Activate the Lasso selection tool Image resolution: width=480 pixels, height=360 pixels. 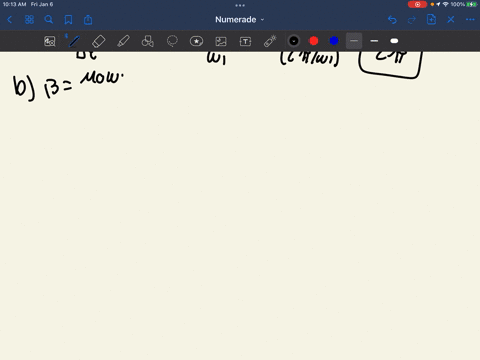(172, 41)
